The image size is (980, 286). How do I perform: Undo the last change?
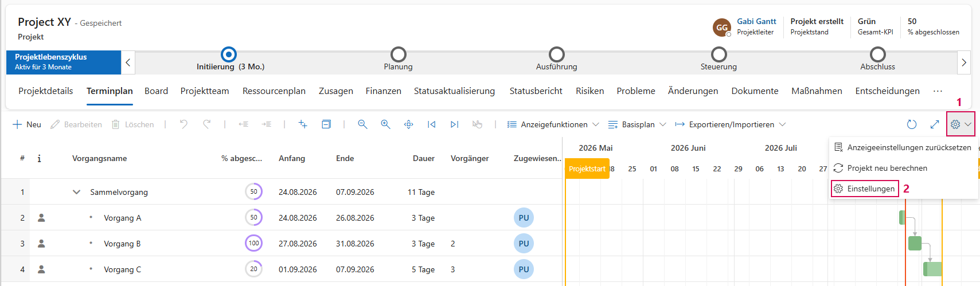click(183, 124)
